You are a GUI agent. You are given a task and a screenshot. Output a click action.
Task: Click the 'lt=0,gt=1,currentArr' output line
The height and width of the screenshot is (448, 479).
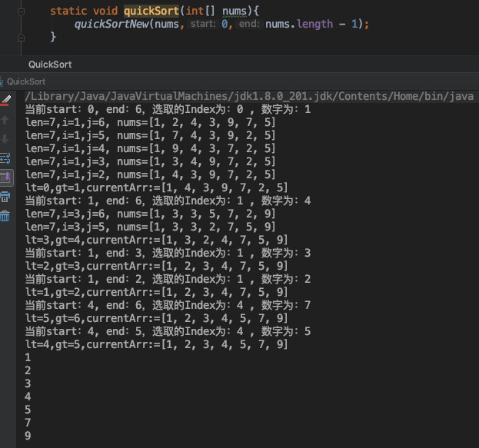156,187
